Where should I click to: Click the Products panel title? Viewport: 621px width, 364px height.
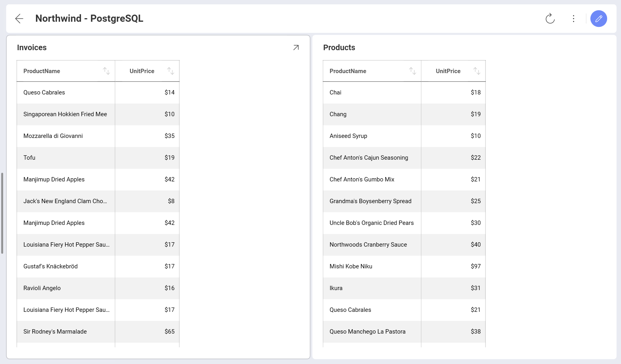point(339,47)
